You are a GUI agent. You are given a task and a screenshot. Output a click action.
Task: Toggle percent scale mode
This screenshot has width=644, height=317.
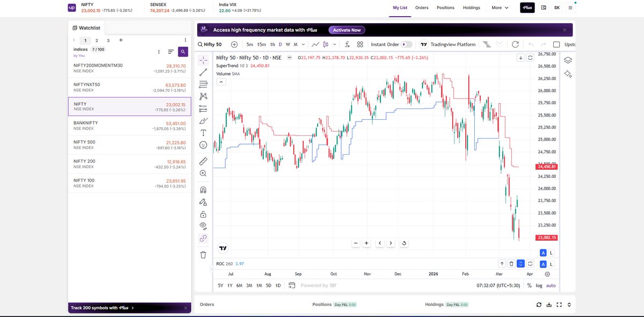click(x=530, y=285)
